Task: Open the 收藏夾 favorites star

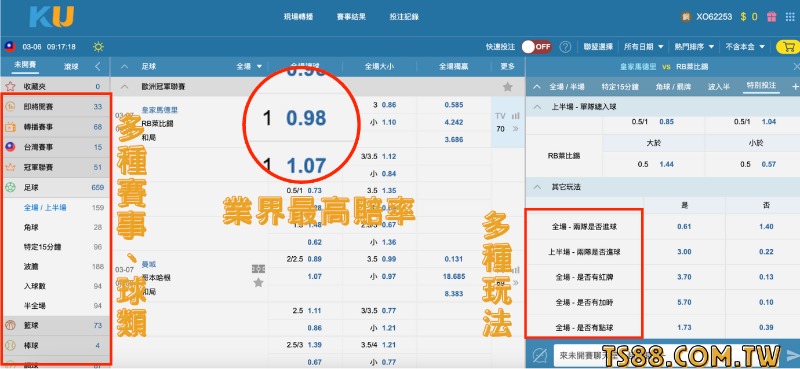Action: 10,86
